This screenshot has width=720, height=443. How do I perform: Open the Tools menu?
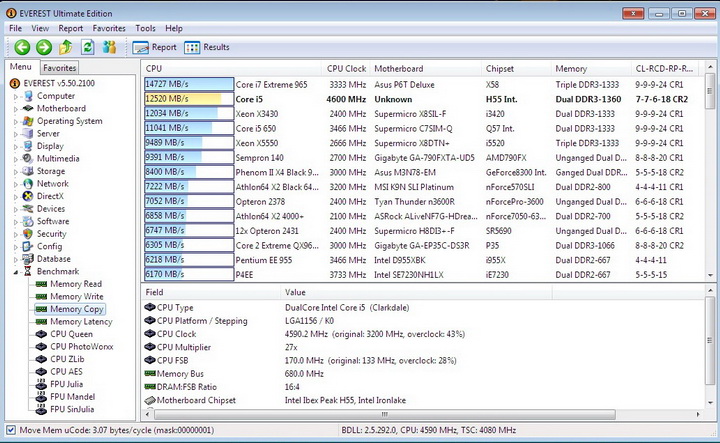point(145,28)
